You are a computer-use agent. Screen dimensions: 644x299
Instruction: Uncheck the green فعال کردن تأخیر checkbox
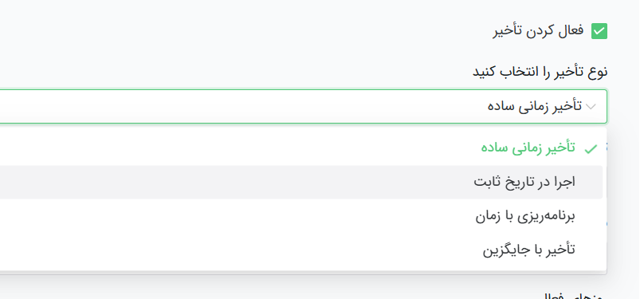click(x=599, y=31)
